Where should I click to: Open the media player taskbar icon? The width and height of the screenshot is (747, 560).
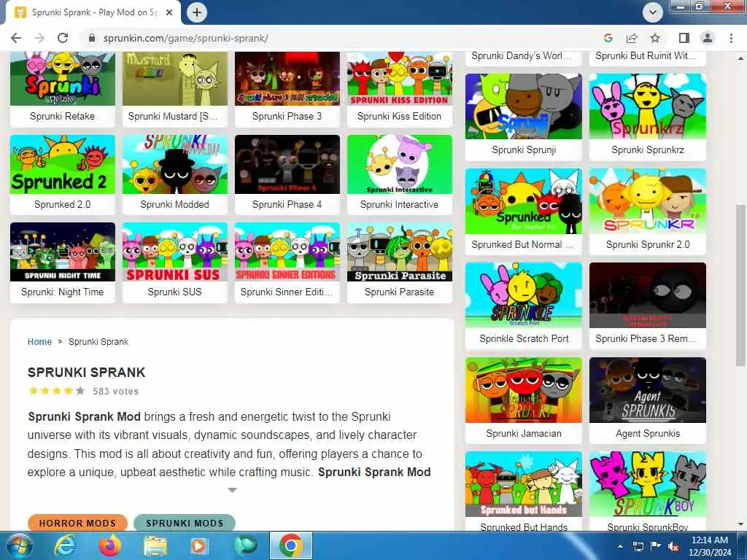click(199, 545)
